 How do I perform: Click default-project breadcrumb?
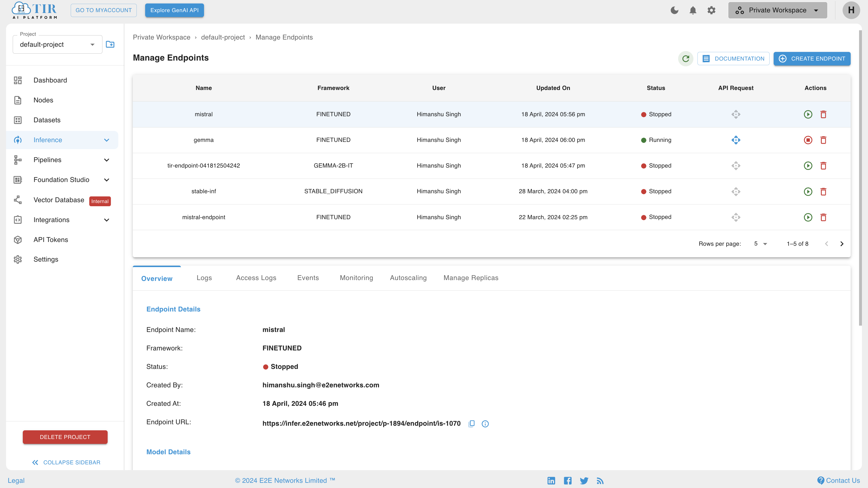223,37
